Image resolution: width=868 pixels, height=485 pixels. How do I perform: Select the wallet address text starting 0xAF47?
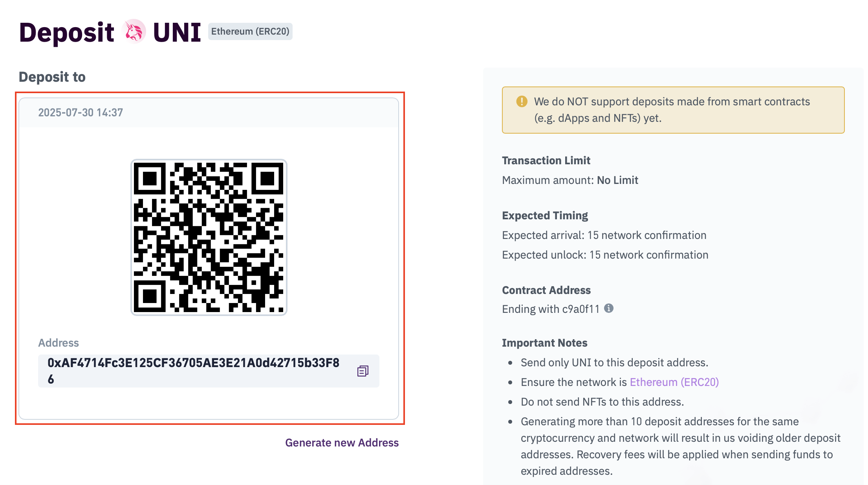[193, 371]
